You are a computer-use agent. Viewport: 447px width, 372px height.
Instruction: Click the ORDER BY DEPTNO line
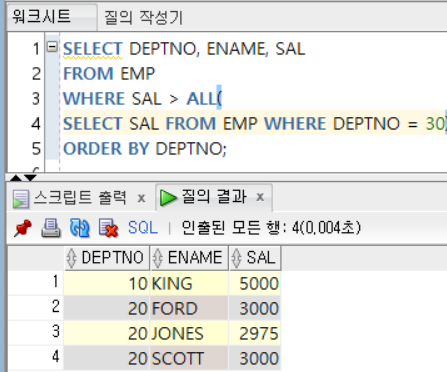[145, 149]
